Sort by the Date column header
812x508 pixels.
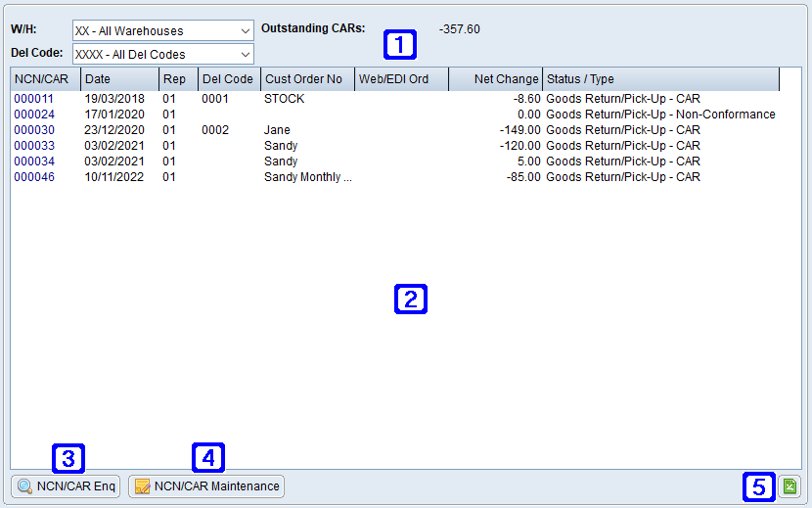tap(119, 79)
